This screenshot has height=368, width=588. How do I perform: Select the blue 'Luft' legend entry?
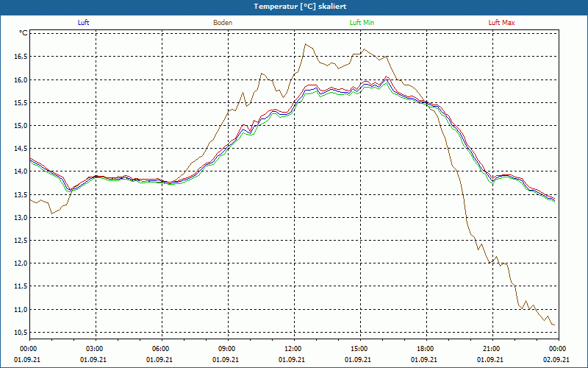pos(83,23)
